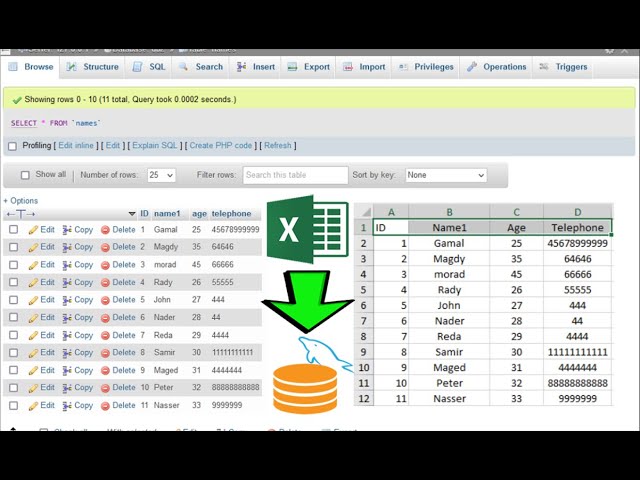Click the Delete icon for Reda row

pos(105,336)
